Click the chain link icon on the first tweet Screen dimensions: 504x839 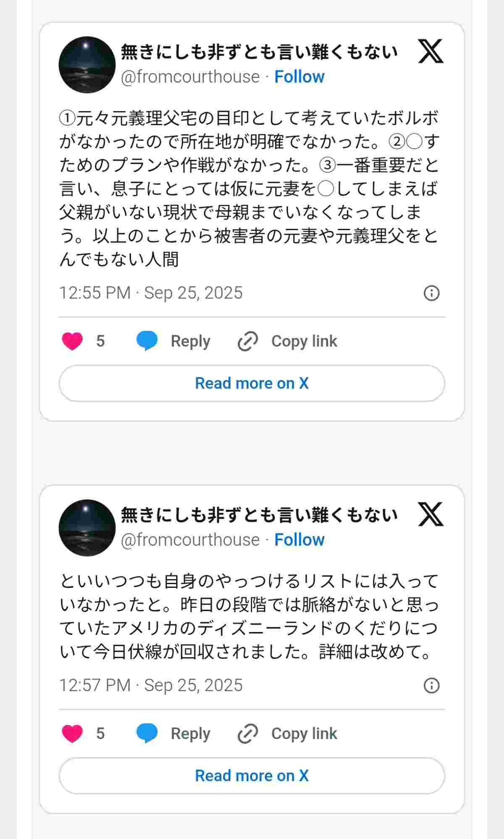pyautogui.click(x=248, y=341)
